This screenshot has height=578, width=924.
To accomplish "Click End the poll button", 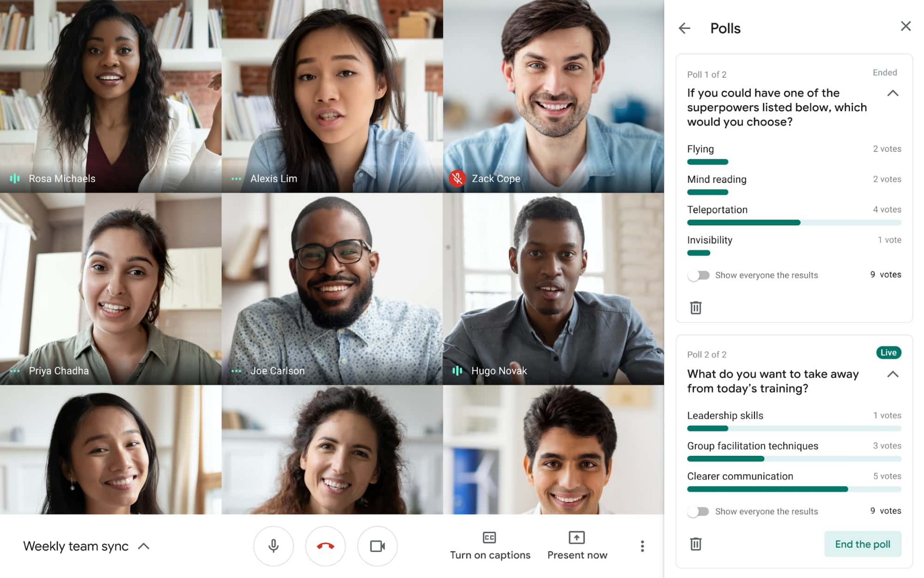I will click(863, 544).
